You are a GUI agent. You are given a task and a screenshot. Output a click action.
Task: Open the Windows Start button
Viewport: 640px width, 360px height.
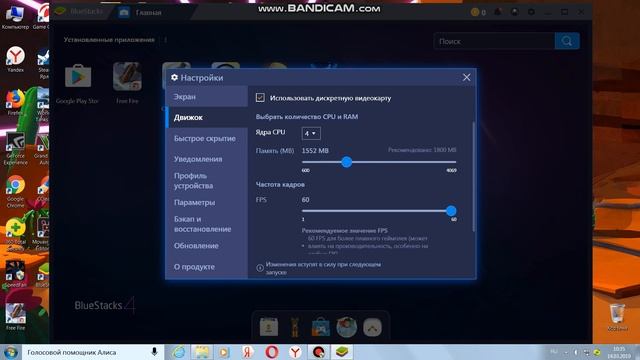click(x=10, y=352)
